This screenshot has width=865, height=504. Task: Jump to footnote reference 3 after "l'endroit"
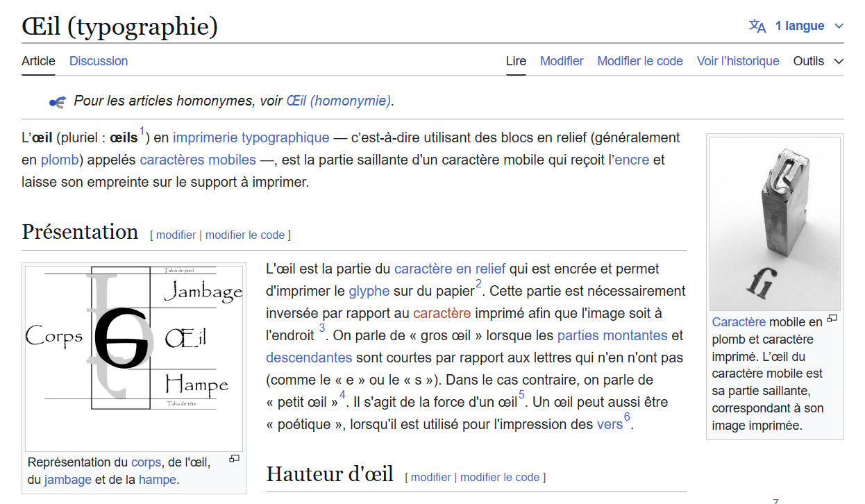[x=321, y=328]
